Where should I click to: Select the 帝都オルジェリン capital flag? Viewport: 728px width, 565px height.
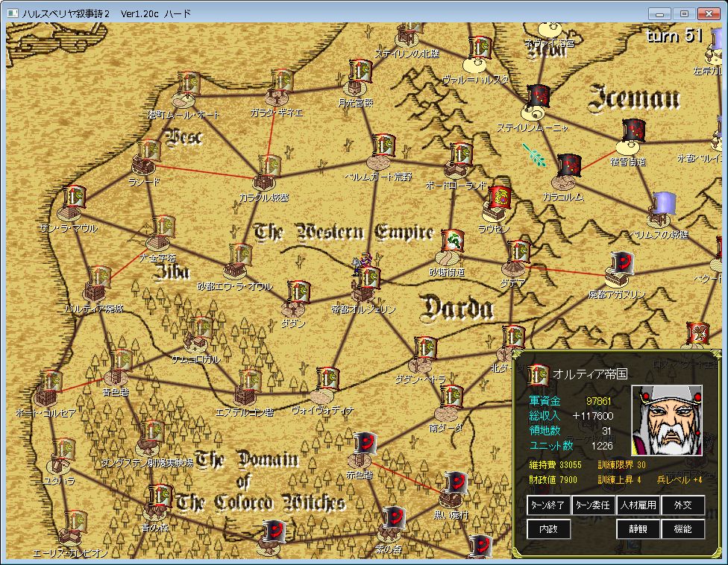click(369, 278)
